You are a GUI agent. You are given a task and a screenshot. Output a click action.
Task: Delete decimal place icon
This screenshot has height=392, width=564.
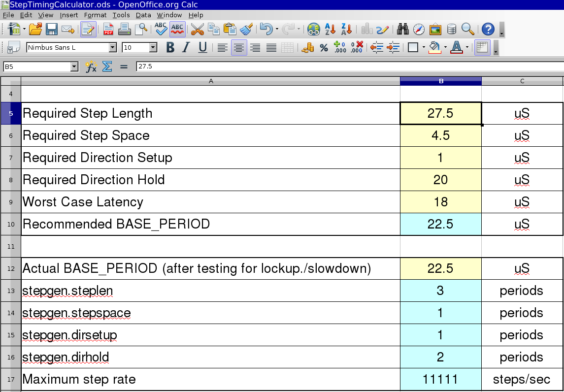tap(357, 47)
